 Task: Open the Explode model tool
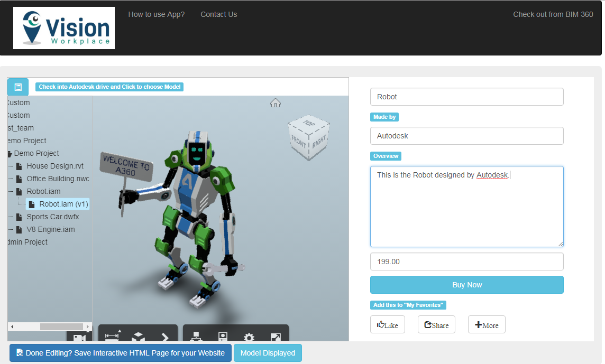click(x=138, y=337)
